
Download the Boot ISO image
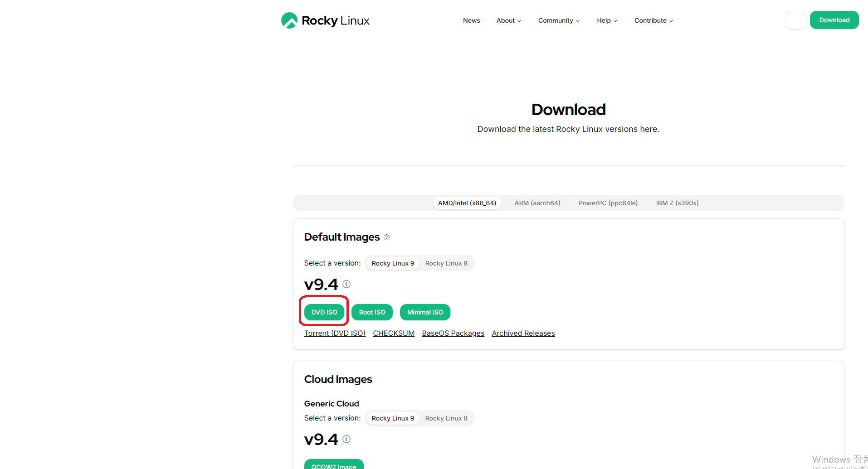coord(372,312)
